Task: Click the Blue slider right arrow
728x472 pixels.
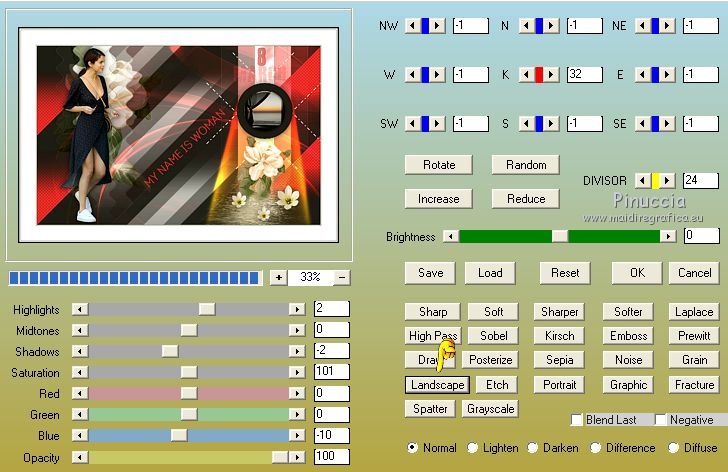Action: pyautogui.click(x=297, y=435)
